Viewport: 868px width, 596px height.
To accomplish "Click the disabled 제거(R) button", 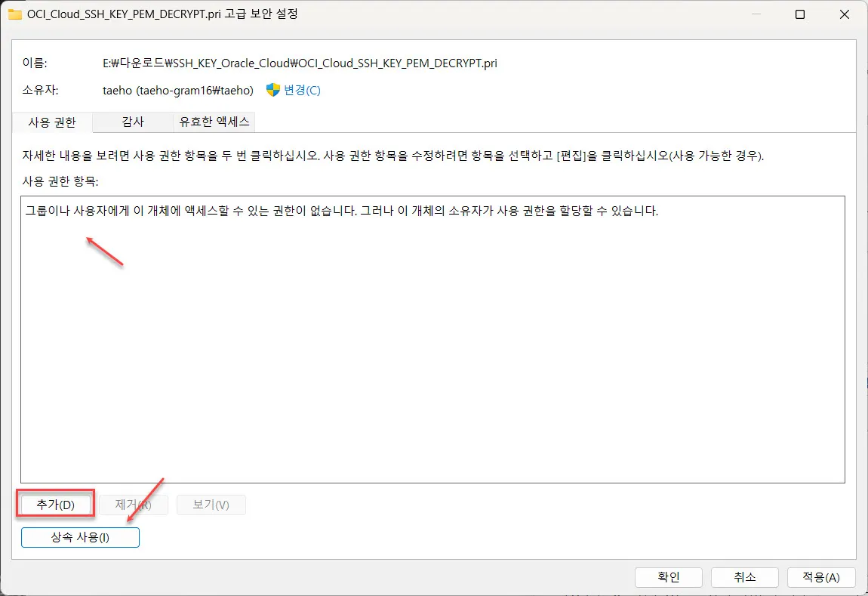I will tap(133, 504).
